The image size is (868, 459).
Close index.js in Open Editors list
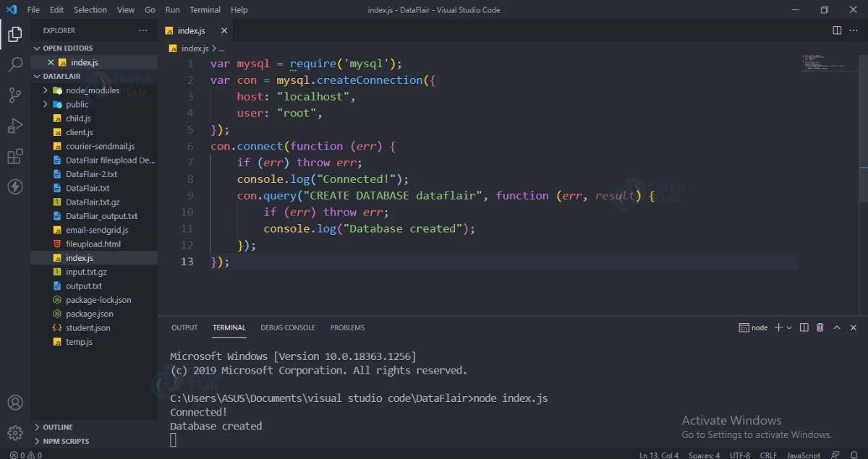click(51, 63)
